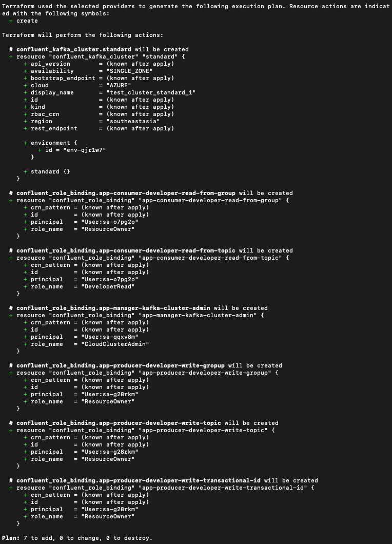This screenshot has width=392, height=544.
Task: Click the green plus beside "create" symbol legend
Action: 11,21
